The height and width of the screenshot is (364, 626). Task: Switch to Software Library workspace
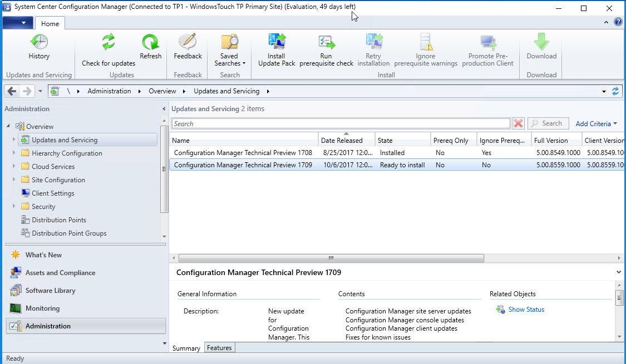coord(86,290)
